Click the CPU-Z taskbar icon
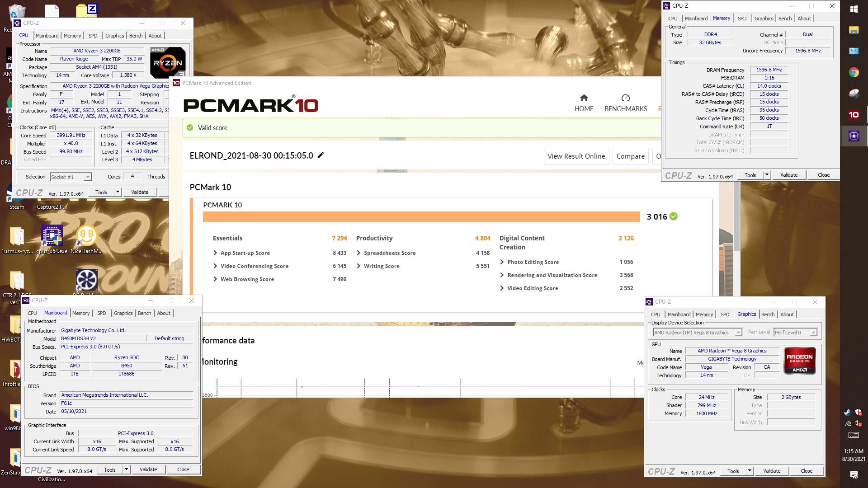This screenshot has width=868, height=488. pos(854,136)
